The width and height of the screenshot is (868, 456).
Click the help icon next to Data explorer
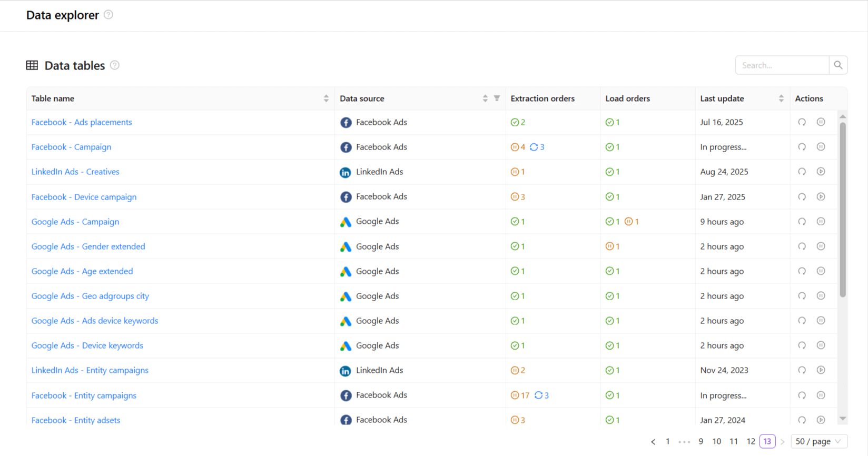tap(108, 15)
